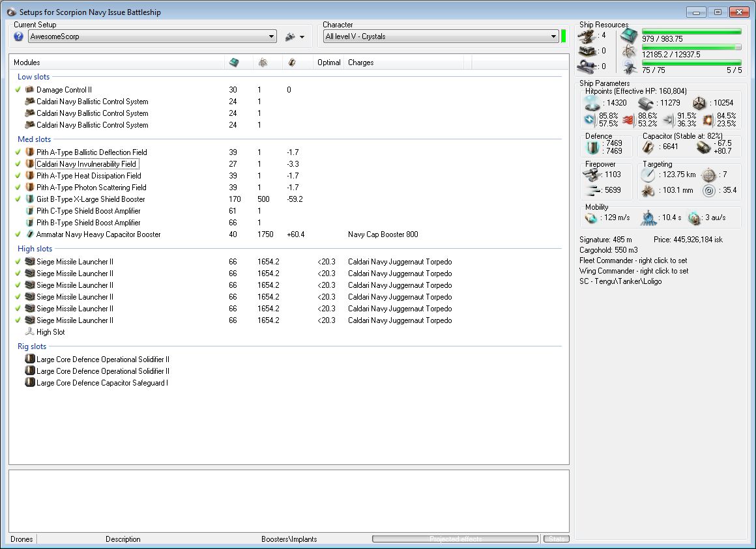Toggle the last Siege Missile Launcher II checkmark
This screenshot has height=549, width=756.
click(x=18, y=320)
